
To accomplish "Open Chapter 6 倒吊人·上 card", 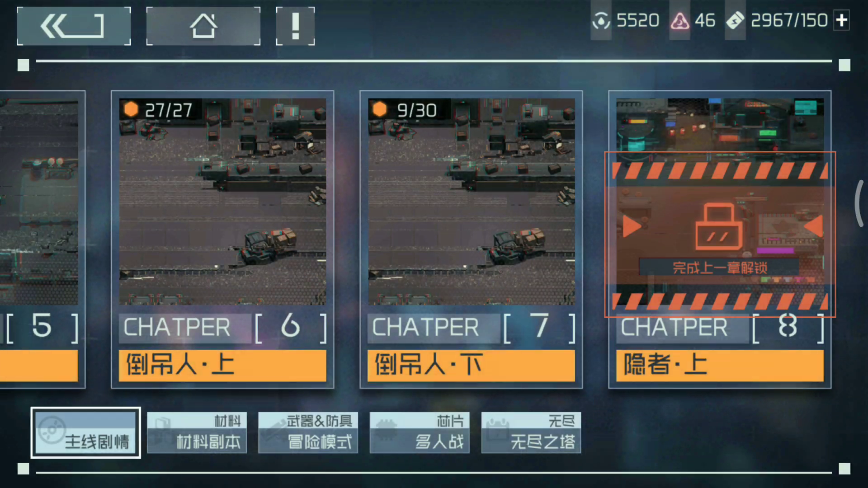I will click(x=222, y=239).
